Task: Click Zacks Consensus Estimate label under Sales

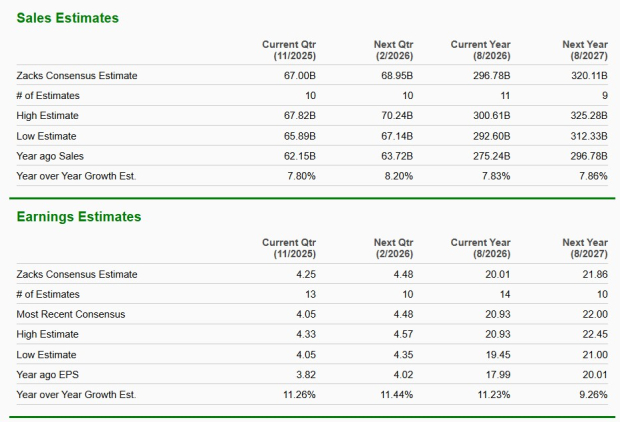Action: point(77,76)
